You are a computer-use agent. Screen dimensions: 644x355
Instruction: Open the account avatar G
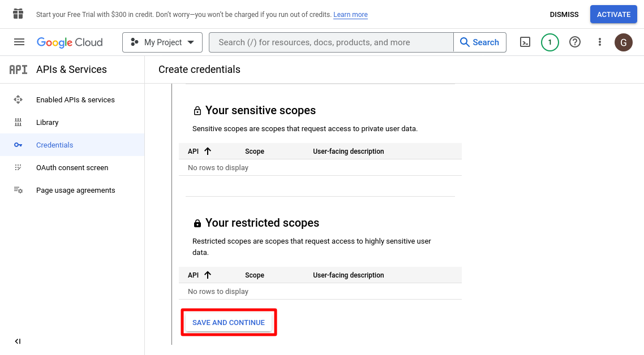pos(624,42)
